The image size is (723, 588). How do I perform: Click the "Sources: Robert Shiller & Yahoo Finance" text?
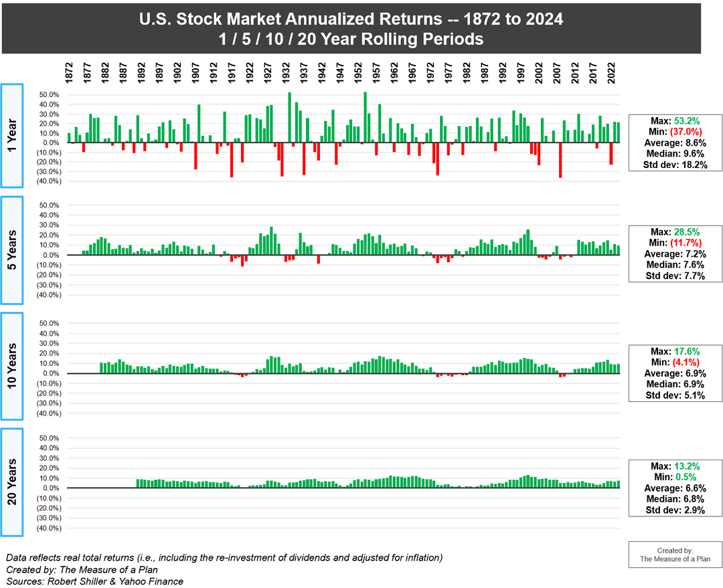pos(92,581)
